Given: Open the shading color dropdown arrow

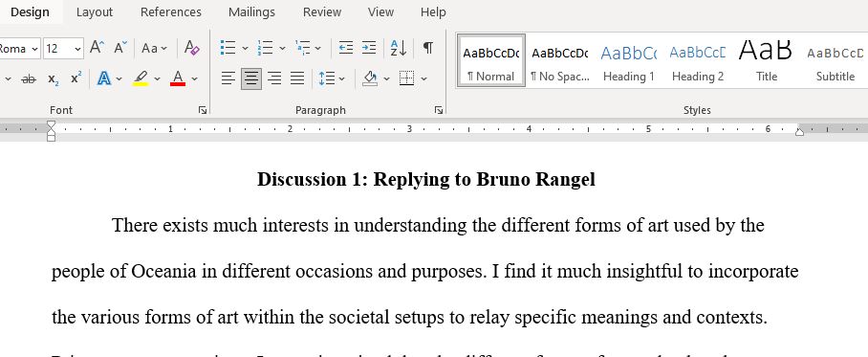Looking at the screenshot, I should tap(386, 78).
